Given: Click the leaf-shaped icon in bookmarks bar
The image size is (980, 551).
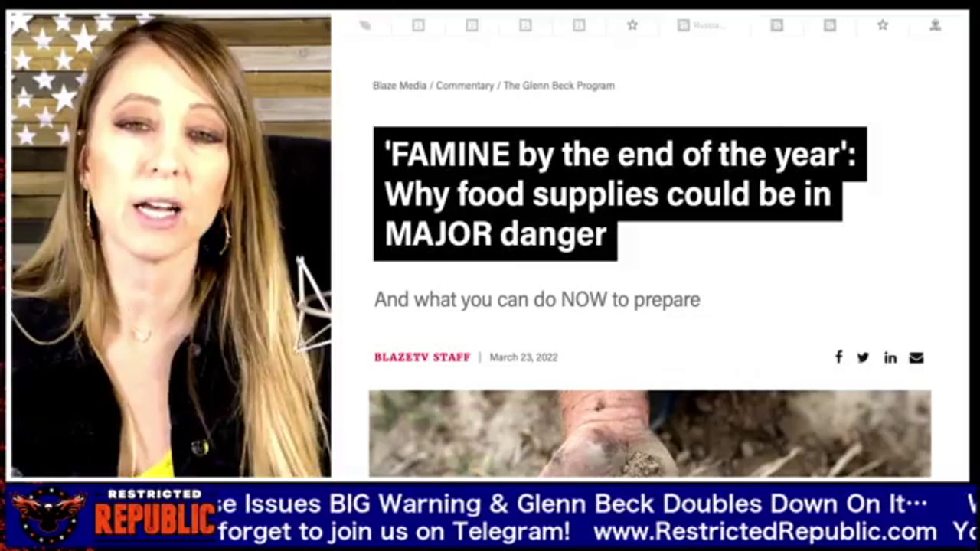Looking at the screenshot, I should pyautogui.click(x=365, y=25).
